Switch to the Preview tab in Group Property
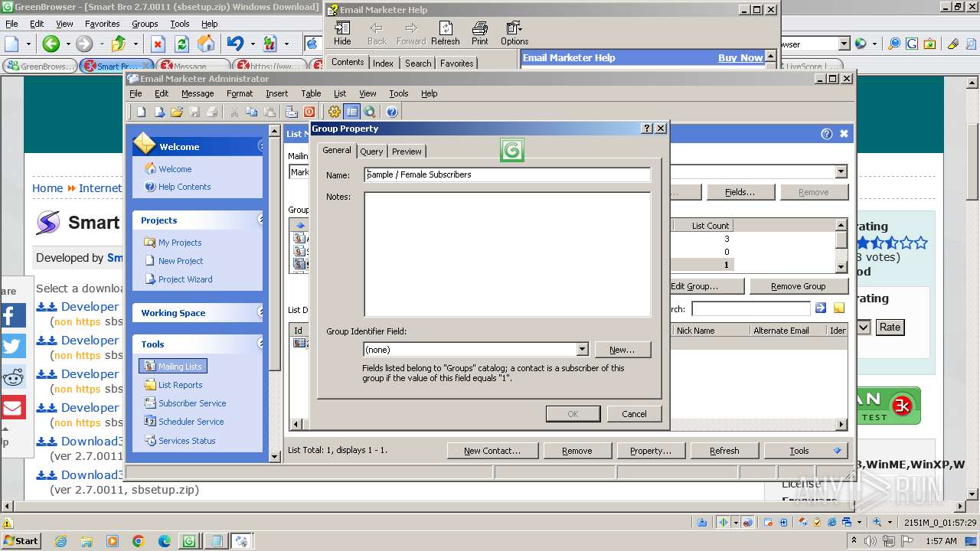Screen dimensions: 980x551 (x=407, y=152)
